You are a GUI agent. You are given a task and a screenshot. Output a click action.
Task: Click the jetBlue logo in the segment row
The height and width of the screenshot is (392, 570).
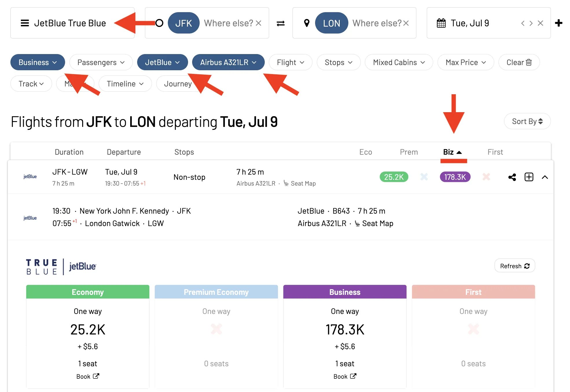tap(30, 218)
